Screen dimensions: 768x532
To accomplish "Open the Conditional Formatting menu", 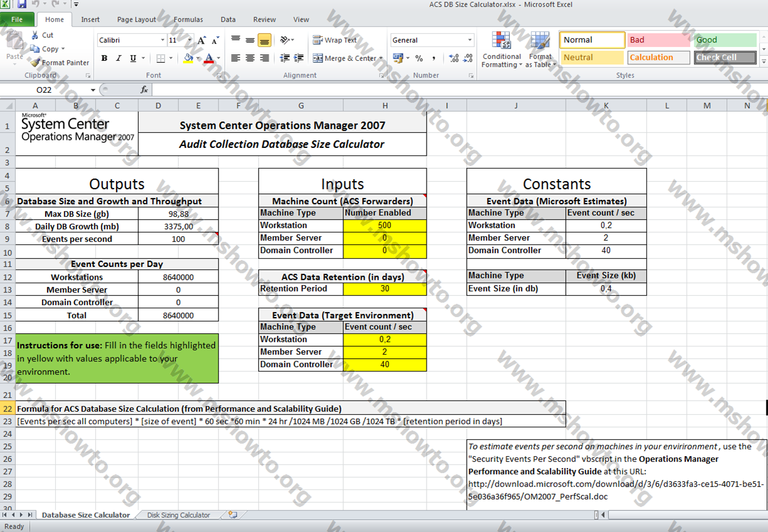I will tap(502, 50).
